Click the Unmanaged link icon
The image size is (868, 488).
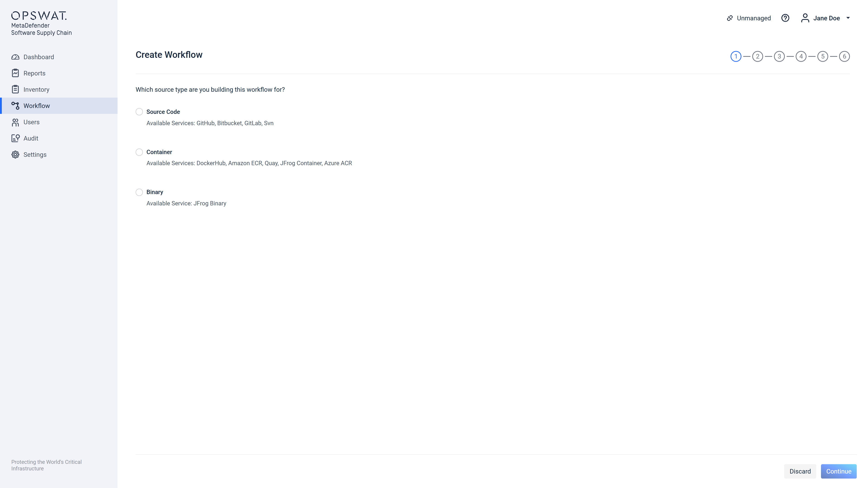pos(729,18)
